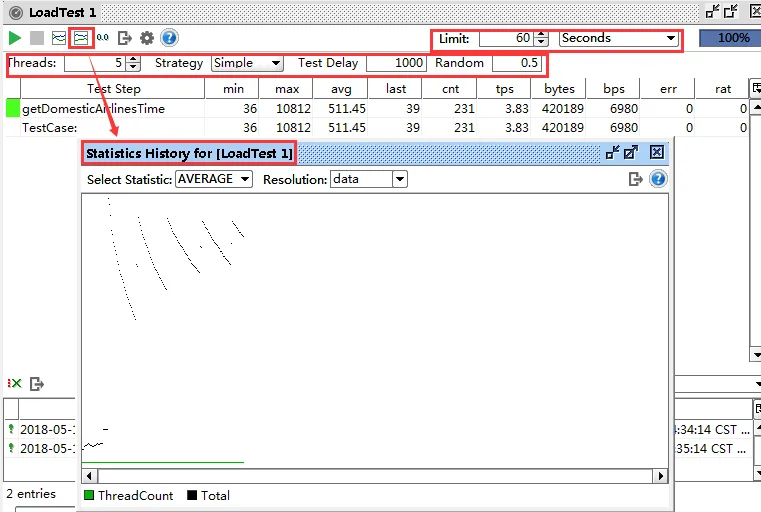Select the getDomesticAirlinesTime test step row
The width and height of the screenshot is (761, 512).
click(x=93, y=108)
